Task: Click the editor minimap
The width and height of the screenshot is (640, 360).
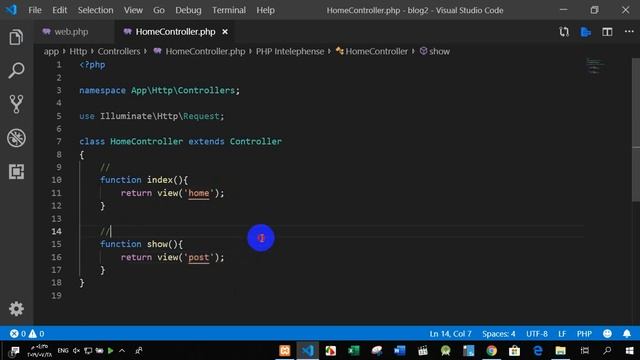Action: (x=595, y=67)
